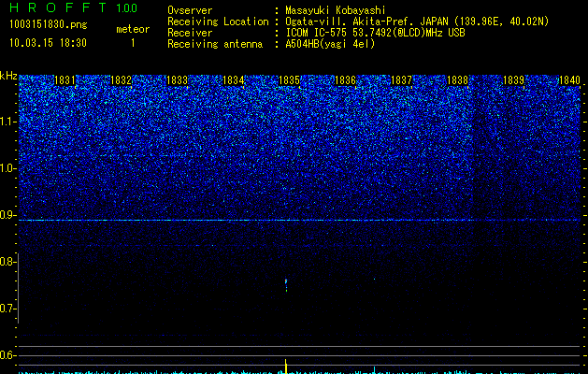The image size is (588, 374).
Task: Click the meteor count label
Action: (133, 29)
